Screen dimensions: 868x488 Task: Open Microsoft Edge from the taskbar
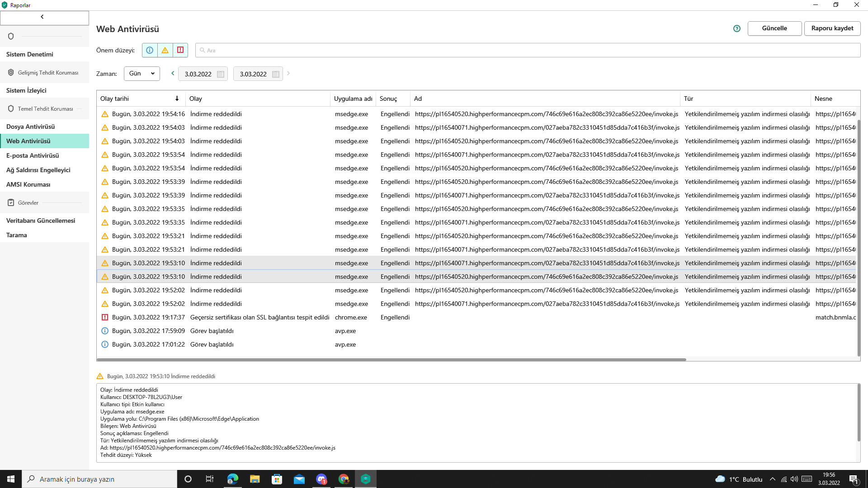tap(233, 479)
